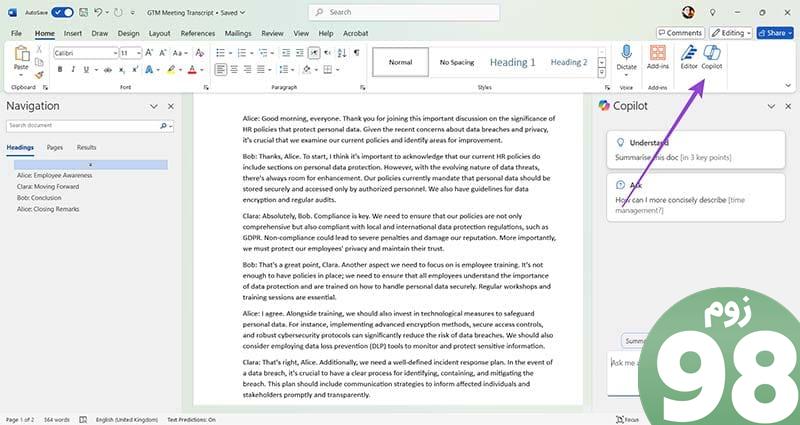Click the Cut scissors icon
The width and height of the screenshot is (800, 425).
point(39,50)
